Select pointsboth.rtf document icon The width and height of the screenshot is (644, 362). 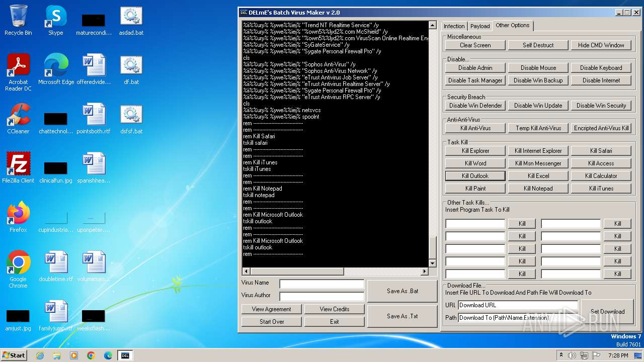(x=94, y=118)
